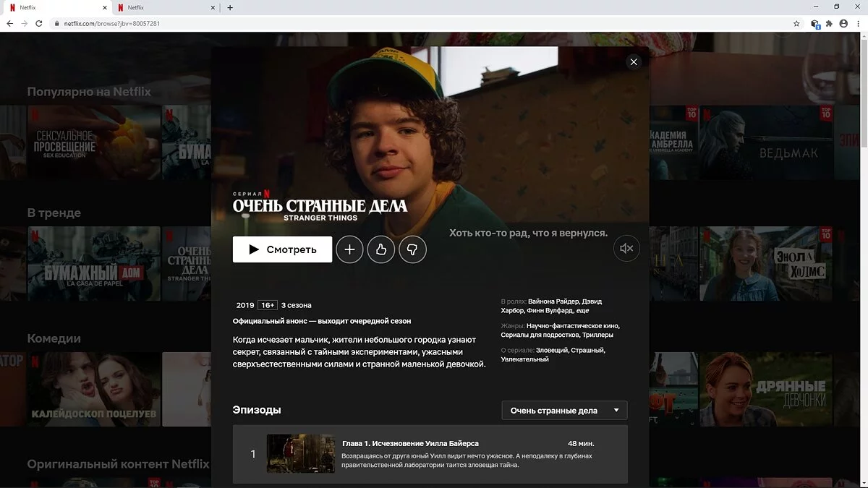Screen dimensions: 868x488
Task: Open genre Научно-фантастическое кино
Action: click(x=573, y=326)
